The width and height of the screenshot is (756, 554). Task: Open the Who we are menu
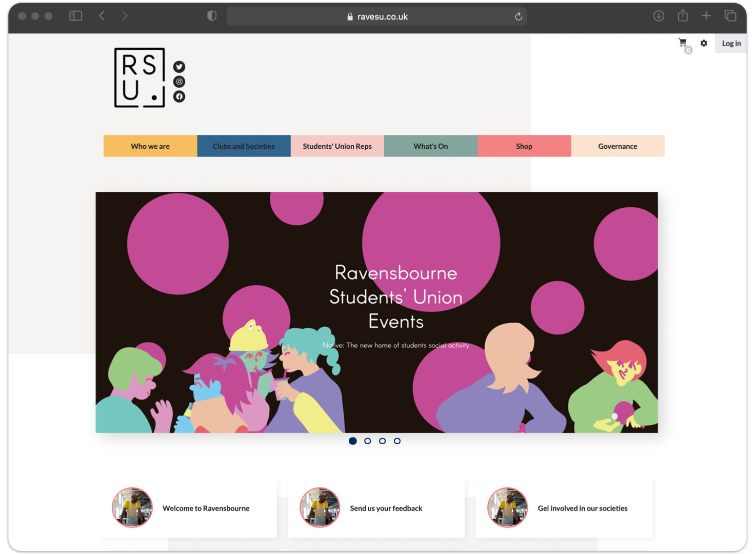pos(150,146)
